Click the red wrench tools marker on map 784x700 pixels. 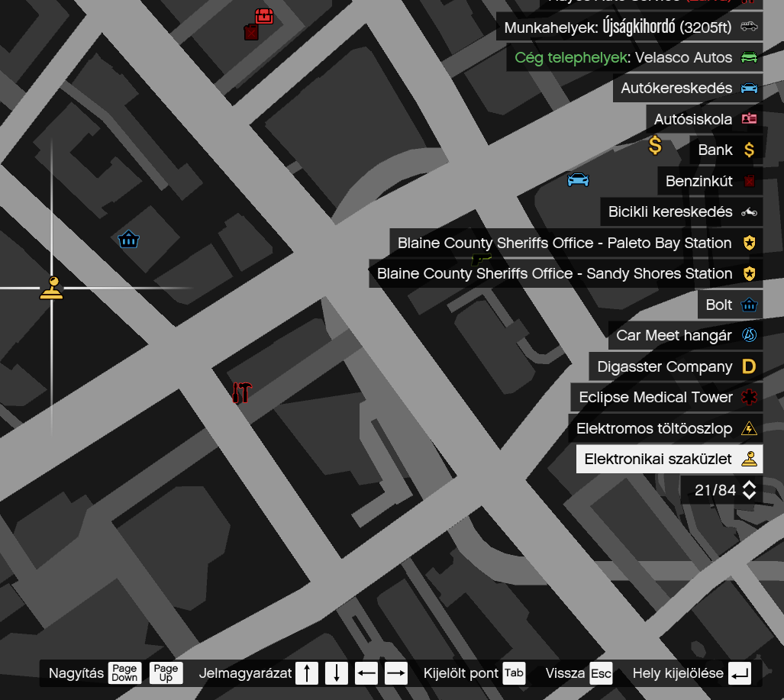click(241, 392)
